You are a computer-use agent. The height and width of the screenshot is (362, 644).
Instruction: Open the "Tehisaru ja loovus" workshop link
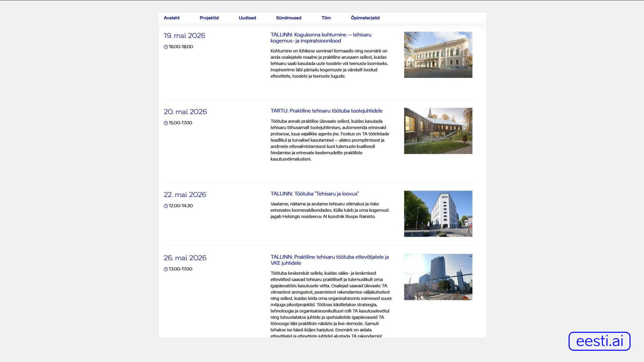(x=315, y=194)
